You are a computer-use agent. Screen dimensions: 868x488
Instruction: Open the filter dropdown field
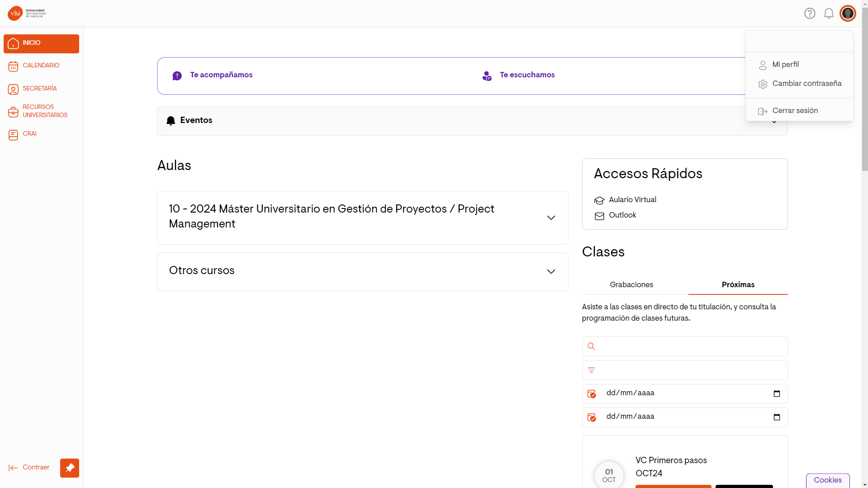[x=685, y=370]
